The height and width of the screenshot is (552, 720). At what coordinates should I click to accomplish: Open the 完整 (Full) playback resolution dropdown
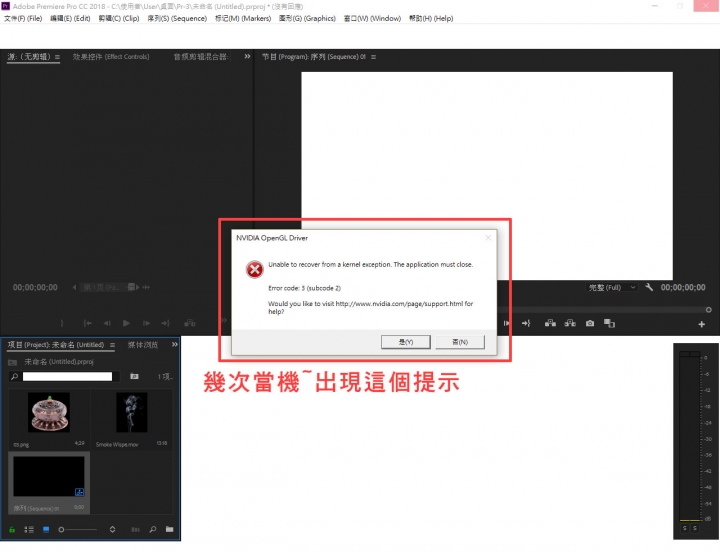(612, 287)
